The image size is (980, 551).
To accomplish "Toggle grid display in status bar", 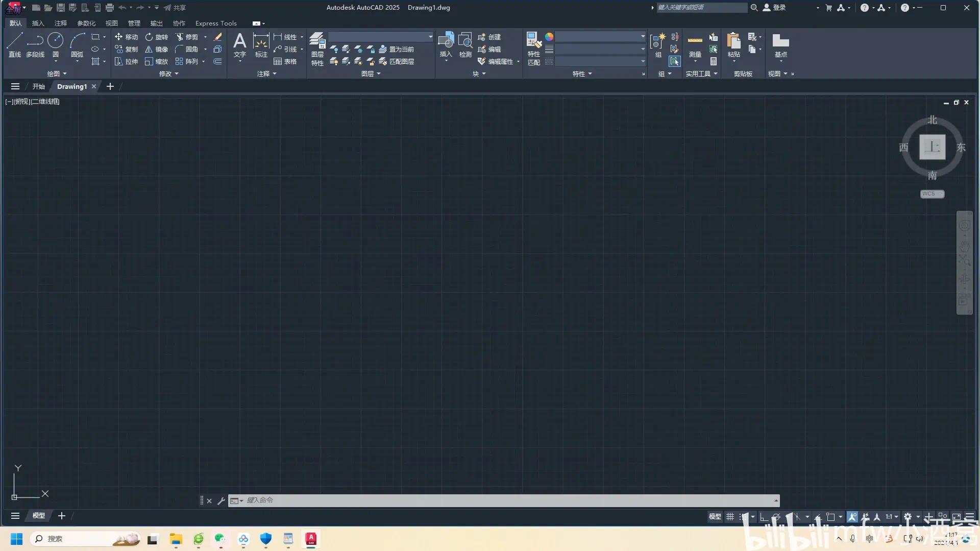I will click(730, 517).
